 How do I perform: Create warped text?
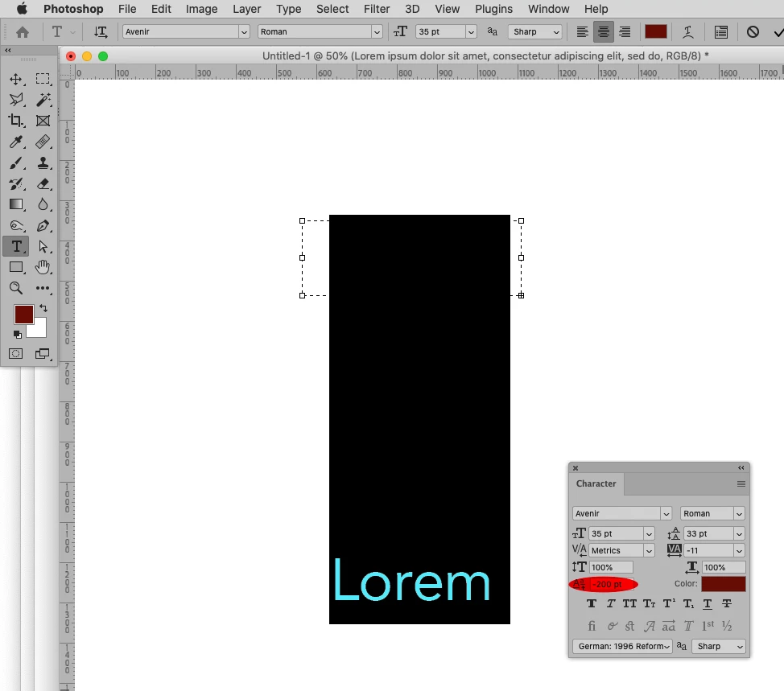pyautogui.click(x=688, y=32)
